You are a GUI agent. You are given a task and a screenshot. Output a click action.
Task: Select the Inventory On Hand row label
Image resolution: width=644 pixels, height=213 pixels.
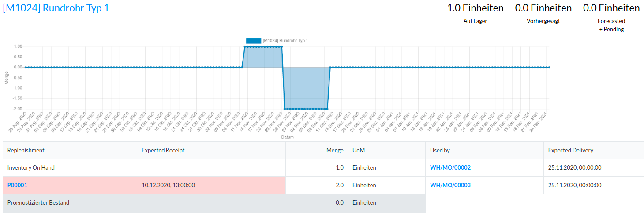tap(31, 168)
